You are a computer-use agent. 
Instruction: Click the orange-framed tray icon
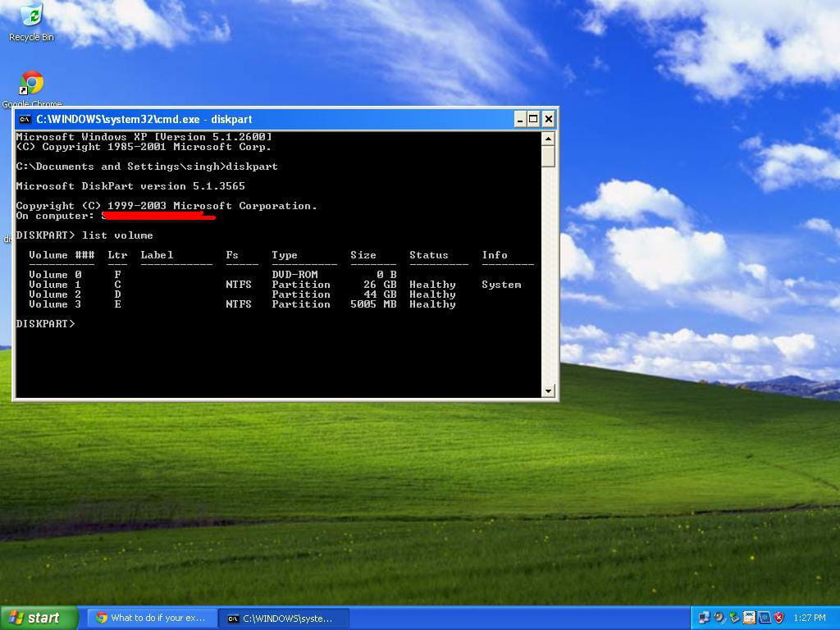(749, 619)
